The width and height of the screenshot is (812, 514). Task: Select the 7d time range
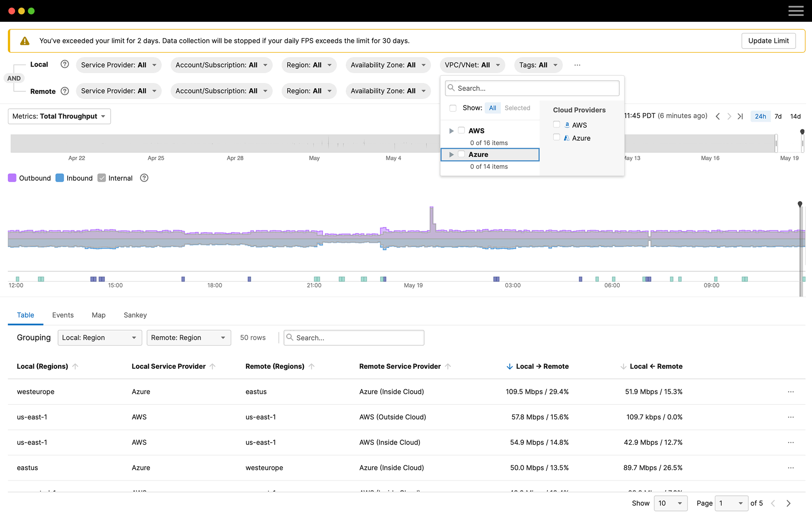coord(778,116)
